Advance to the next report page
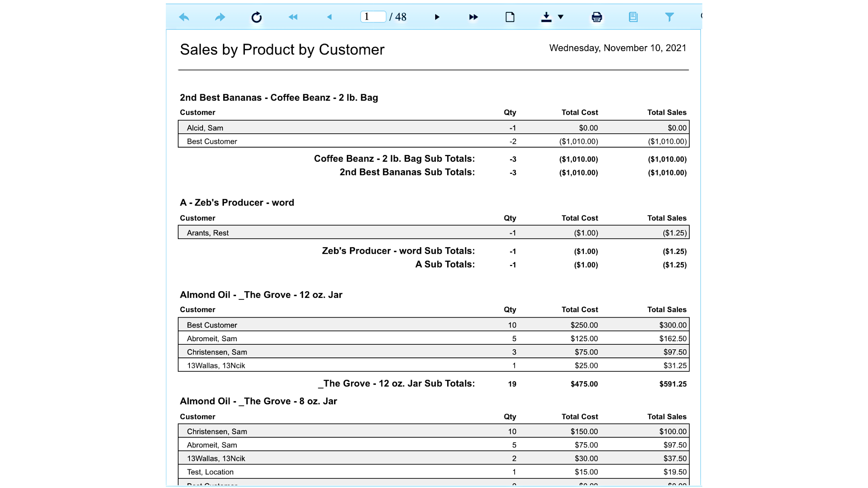868x488 pixels. pos(437,17)
